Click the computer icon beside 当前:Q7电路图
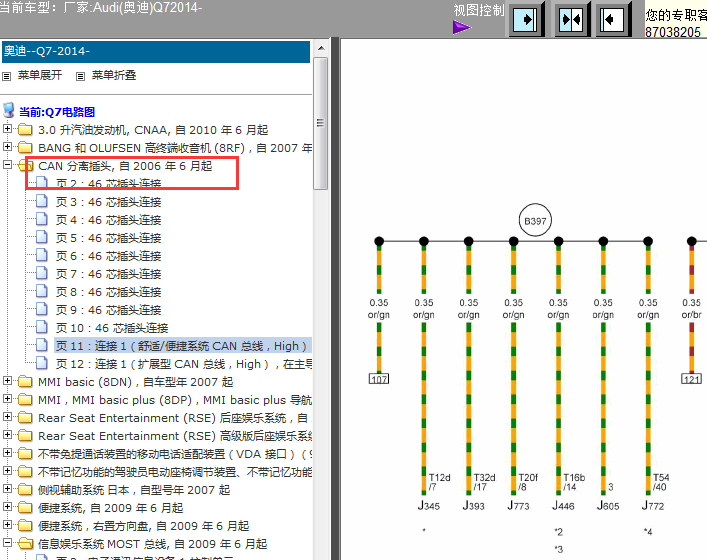This screenshot has height=560, width=707. tap(9, 110)
